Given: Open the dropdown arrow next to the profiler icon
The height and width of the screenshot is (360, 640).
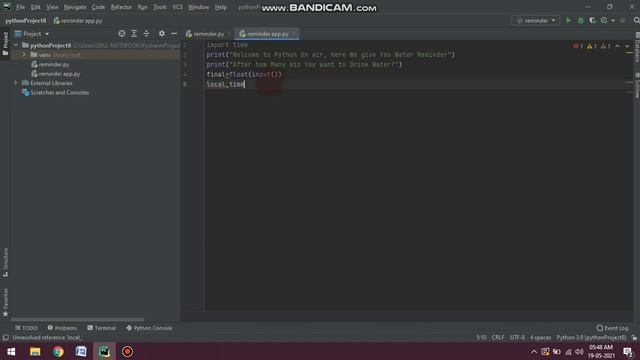Looking at the screenshot, I should pos(613,20).
